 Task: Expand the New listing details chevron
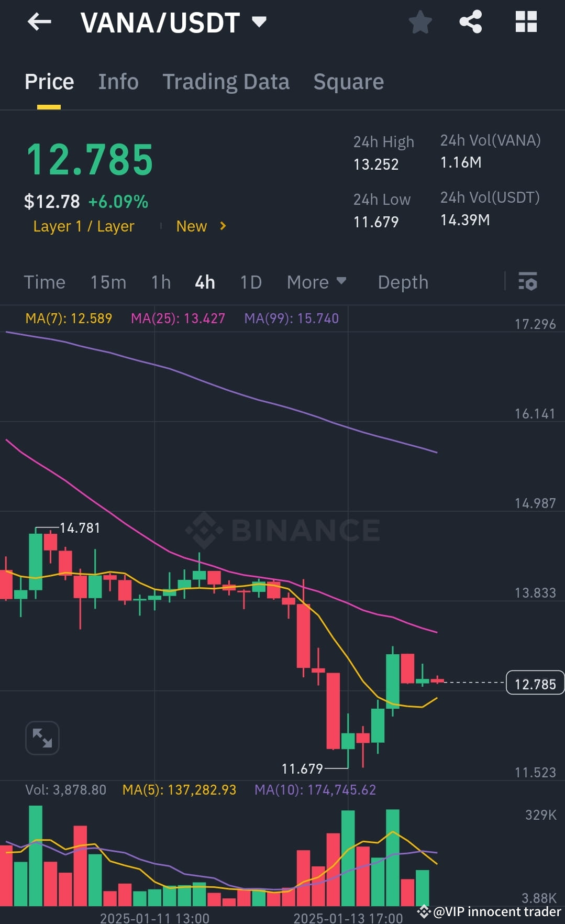coord(222,226)
